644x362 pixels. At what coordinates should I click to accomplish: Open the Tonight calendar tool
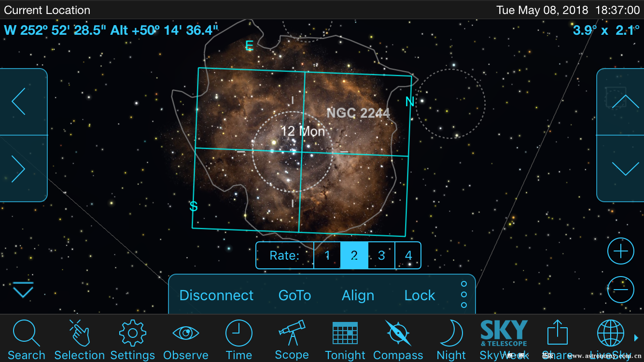click(345, 340)
